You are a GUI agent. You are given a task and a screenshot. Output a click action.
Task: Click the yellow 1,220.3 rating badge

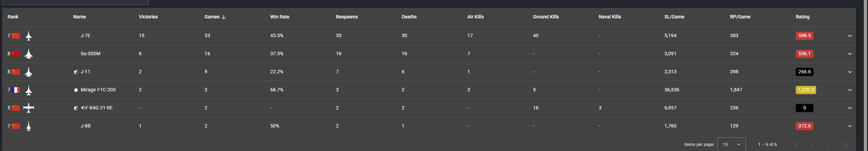point(805,90)
